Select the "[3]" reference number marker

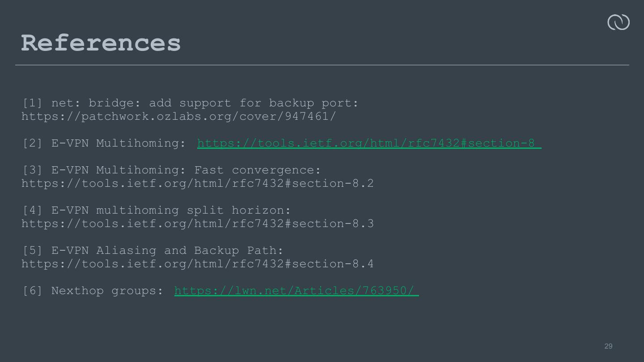[32, 170]
